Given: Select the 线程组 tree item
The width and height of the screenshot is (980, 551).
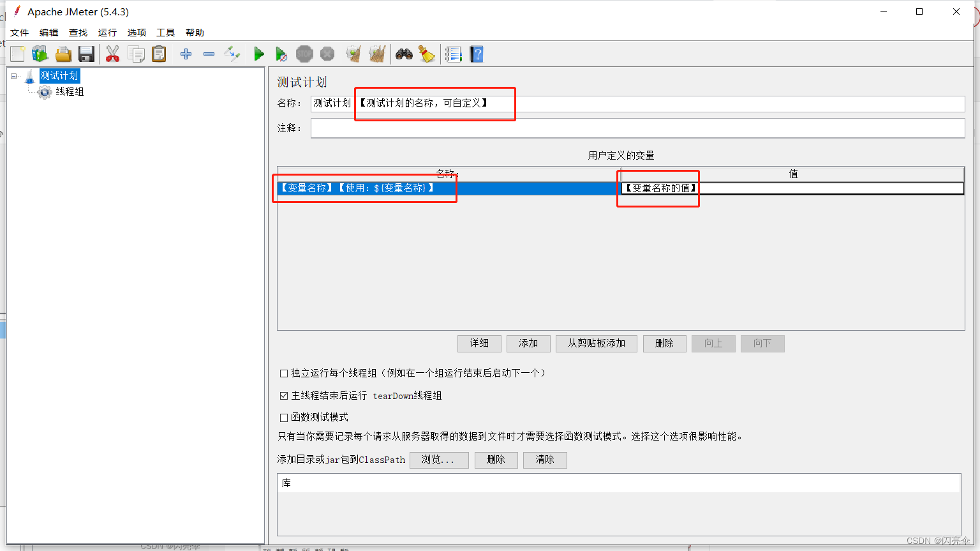Looking at the screenshot, I should pos(70,92).
